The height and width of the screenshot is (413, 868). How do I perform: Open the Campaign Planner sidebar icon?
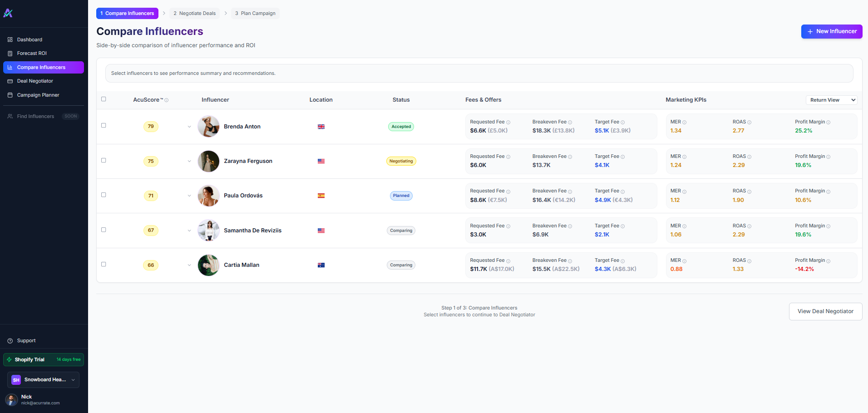click(x=10, y=95)
